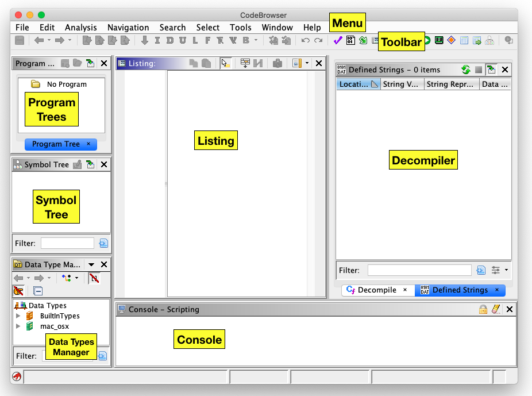This screenshot has width=532, height=396.
Task: Open the bookmark type dropdown arrow in the toolbar
Action: [256, 40]
